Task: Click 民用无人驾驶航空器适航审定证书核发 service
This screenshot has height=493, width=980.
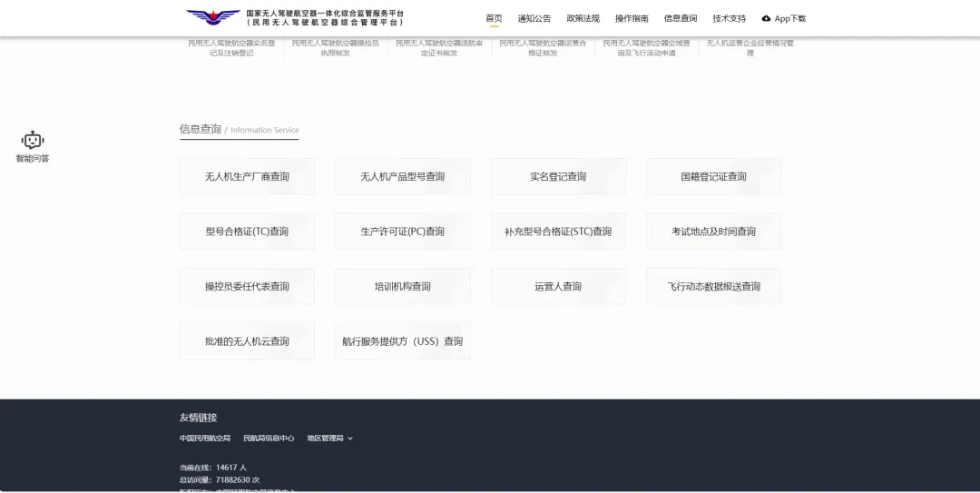Action: point(439,48)
